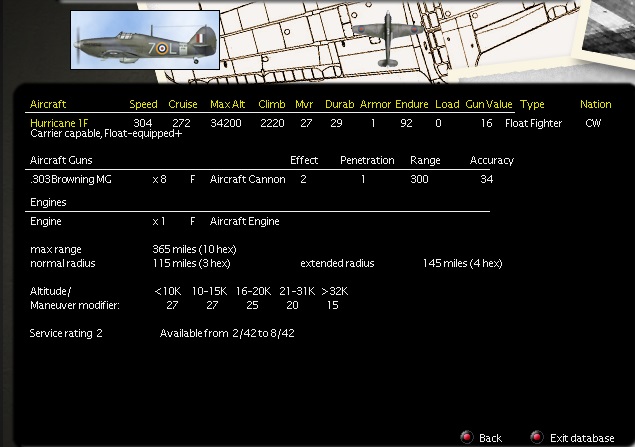Click the Type column header

click(x=532, y=104)
